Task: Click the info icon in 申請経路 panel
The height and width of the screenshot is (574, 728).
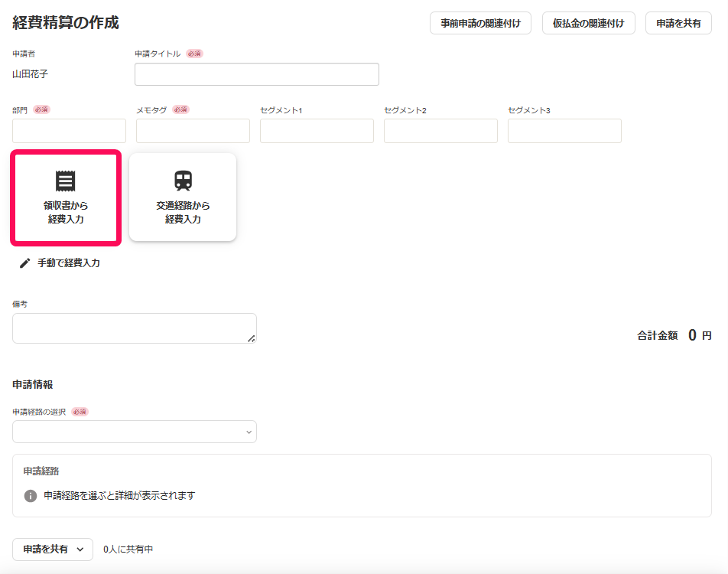Action: pyautogui.click(x=30, y=496)
